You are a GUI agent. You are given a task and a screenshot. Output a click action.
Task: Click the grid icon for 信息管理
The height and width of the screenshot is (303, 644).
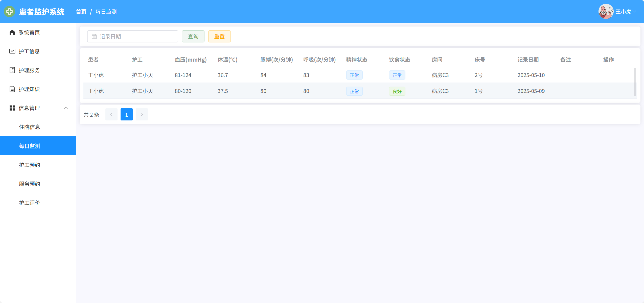tap(12, 108)
